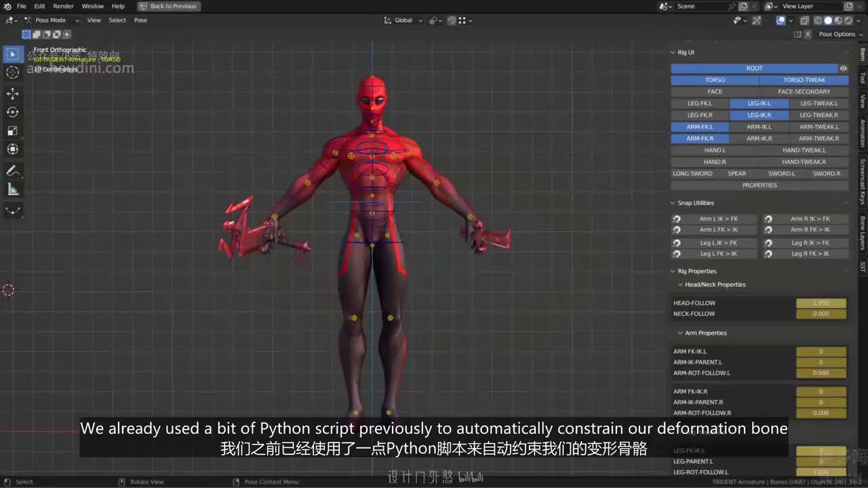Set selection mode to subtract
Viewport: 868px width, 488px height.
click(47, 34)
